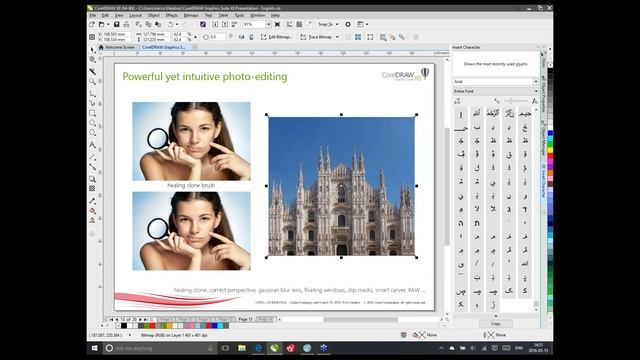This screenshot has height=360, width=640.
Task: Click the Copy button in Insert Character
Action: 496,323
